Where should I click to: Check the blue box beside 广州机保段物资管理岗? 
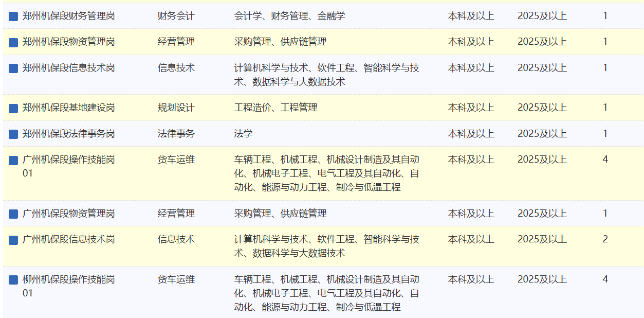tap(13, 214)
